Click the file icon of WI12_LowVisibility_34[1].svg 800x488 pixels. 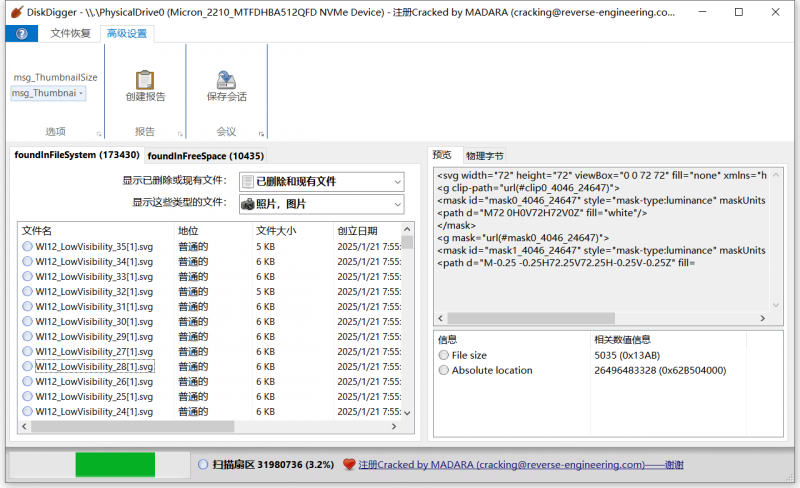(28, 261)
